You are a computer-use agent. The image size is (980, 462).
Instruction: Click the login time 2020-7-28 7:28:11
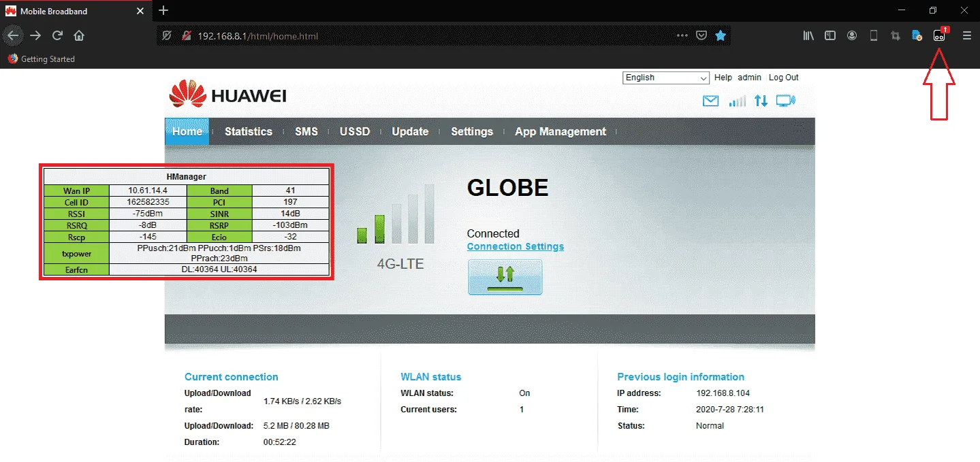point(730,410)
